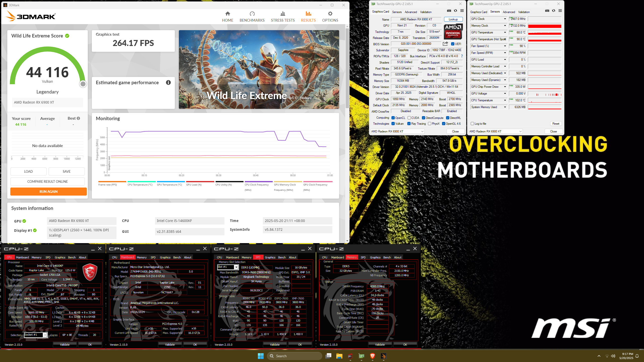Open the Windows Start menu

click(x=261, y=356)
